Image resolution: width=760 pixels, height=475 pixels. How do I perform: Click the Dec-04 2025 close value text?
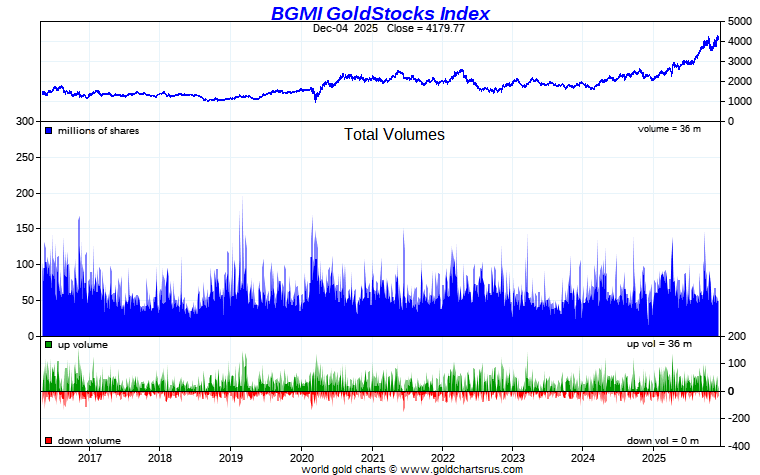389,29
